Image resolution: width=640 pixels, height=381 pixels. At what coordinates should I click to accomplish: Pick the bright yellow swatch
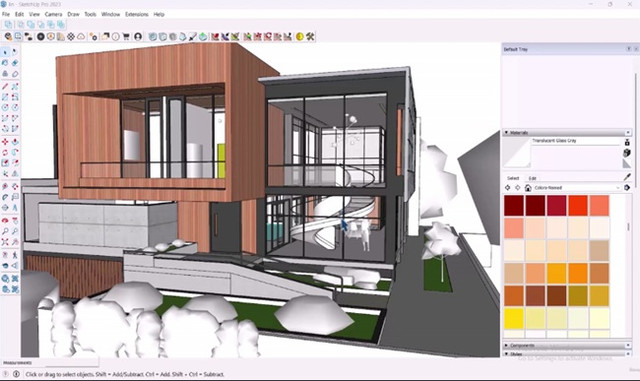pyautogui.click(x=514, y=319)
